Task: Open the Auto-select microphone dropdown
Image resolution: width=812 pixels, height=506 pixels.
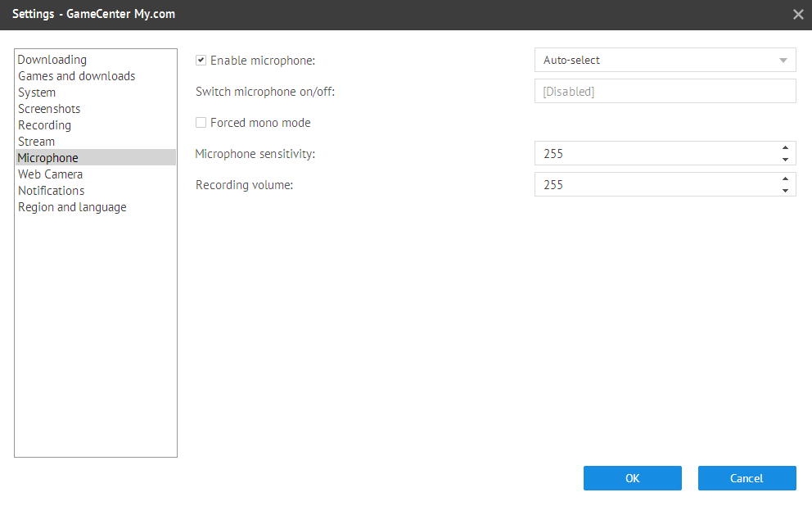Action: [x=665, y=60]
